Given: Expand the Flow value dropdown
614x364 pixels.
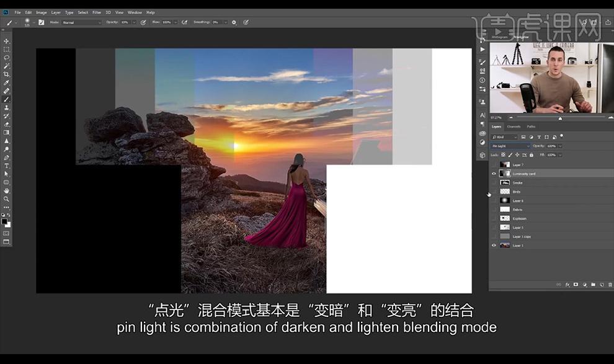Looking at the screenshot, I should click(x=176, y=22).
